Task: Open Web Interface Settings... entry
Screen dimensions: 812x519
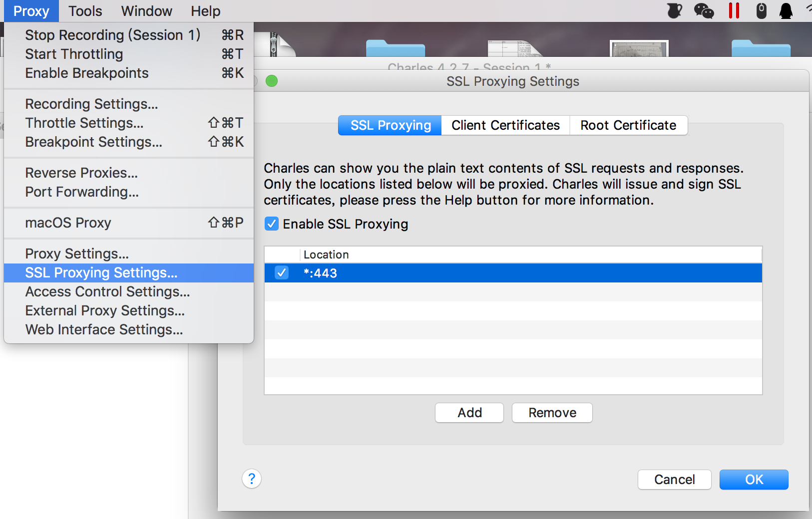Action: click(129, 329)
